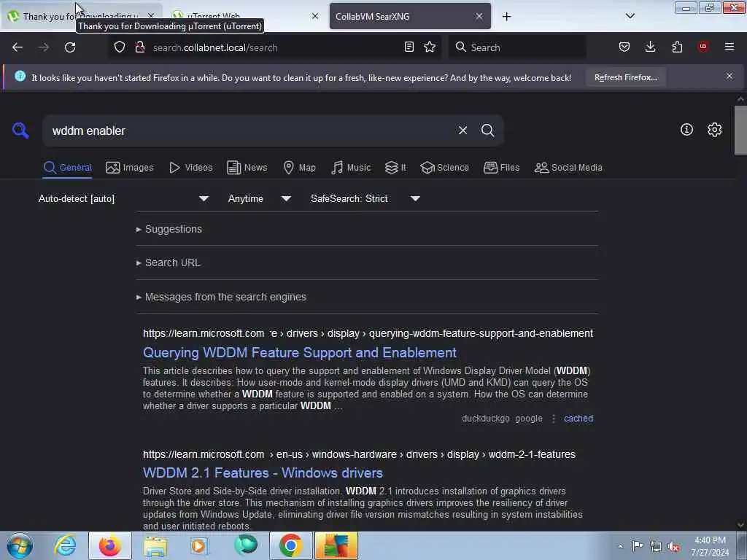Open first result's three-dot options menu

click(x=554, y=419)
